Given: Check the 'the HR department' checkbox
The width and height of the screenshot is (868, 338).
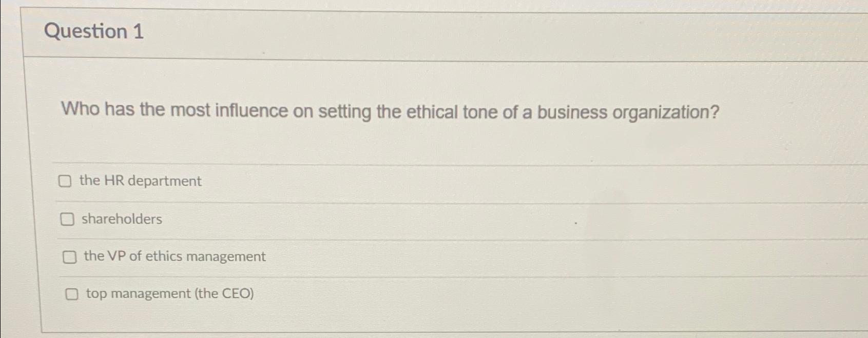Looking at the screenshot, I should pyautogui.click(x=66, y=181).
